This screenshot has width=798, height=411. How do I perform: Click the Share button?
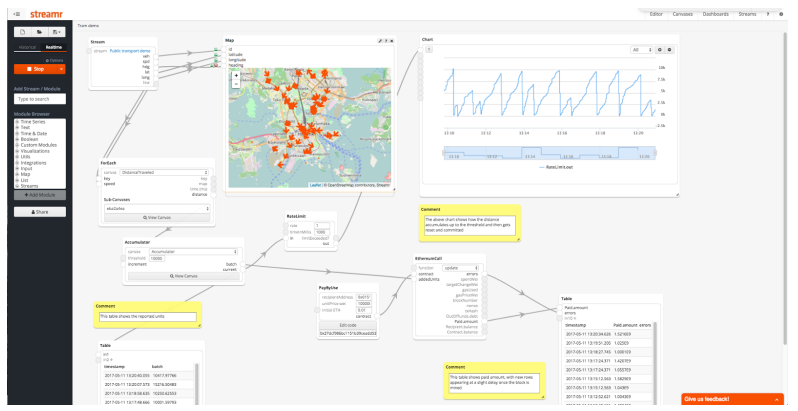click(40, 212)
